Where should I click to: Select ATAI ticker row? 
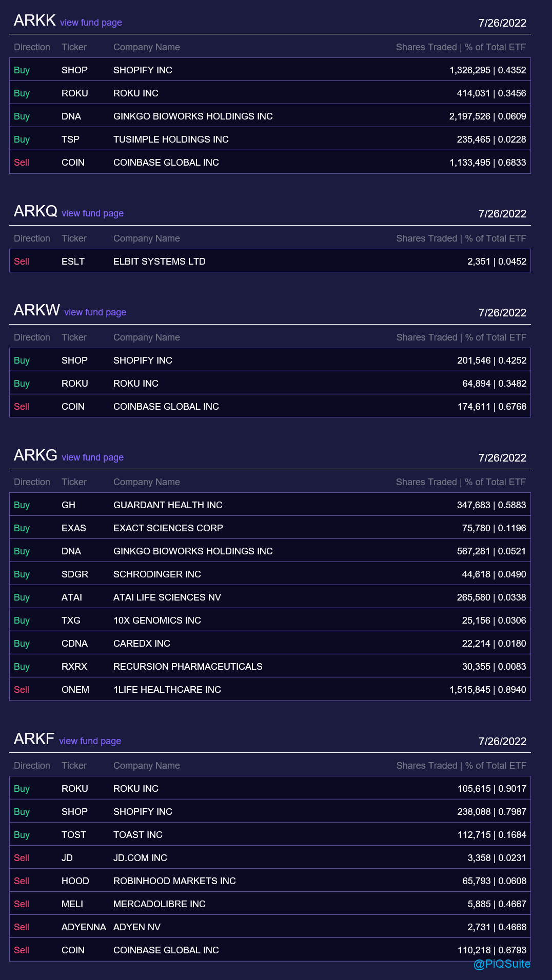click(x=270, y=597)
